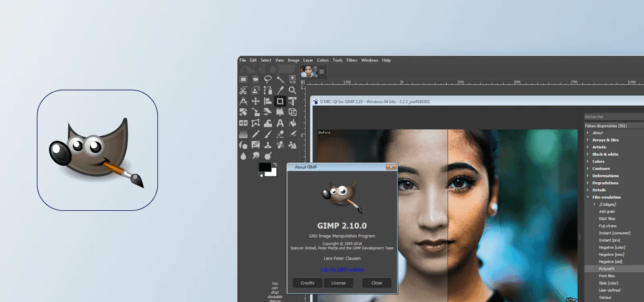The width and height of the screenshot is (644, 302).
Task: Select the Zoom magnifier tool
Action: point(293,90)
